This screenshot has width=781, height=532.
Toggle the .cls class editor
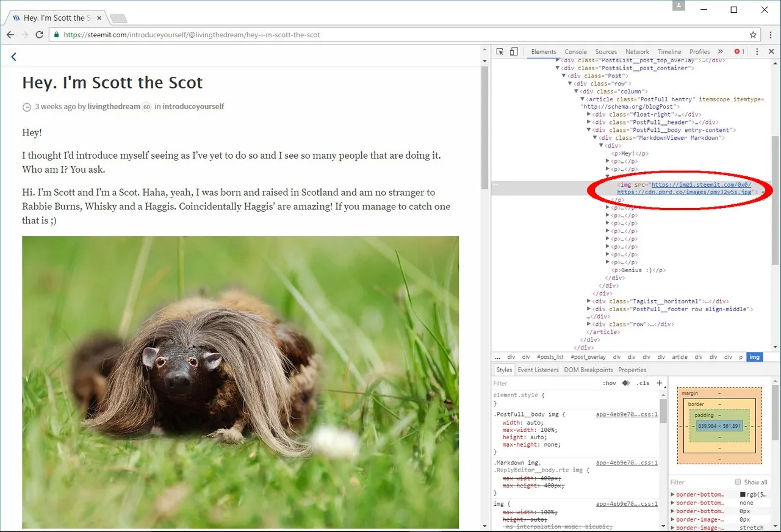(642, 383)
